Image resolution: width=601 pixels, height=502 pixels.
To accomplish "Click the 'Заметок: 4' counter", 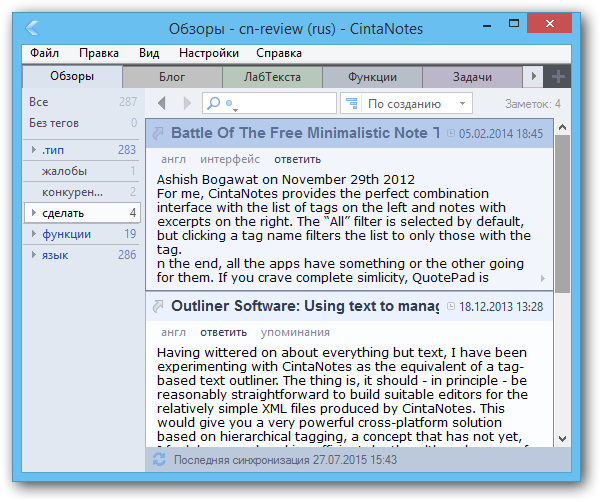I will (x=532, y=104).
